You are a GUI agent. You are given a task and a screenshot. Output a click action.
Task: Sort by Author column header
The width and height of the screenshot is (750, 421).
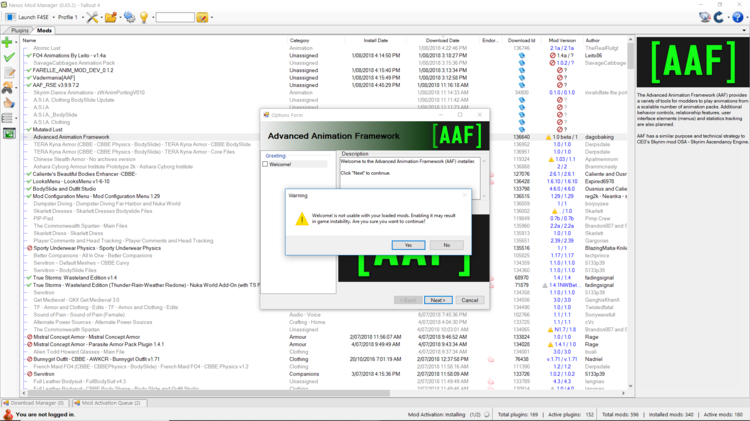tap(605, 41)
